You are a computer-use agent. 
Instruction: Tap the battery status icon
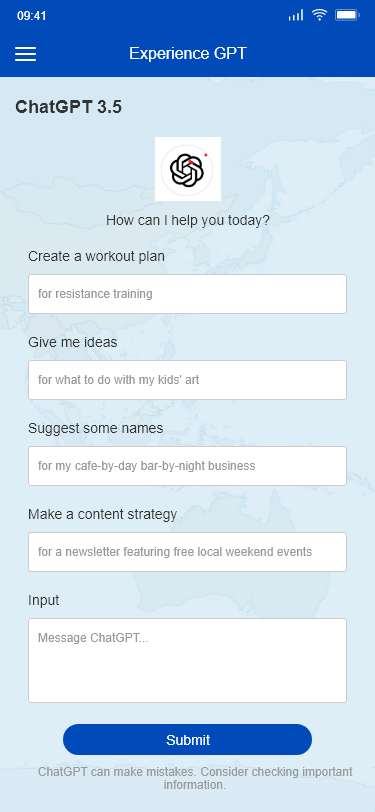(x=347, y=15)
